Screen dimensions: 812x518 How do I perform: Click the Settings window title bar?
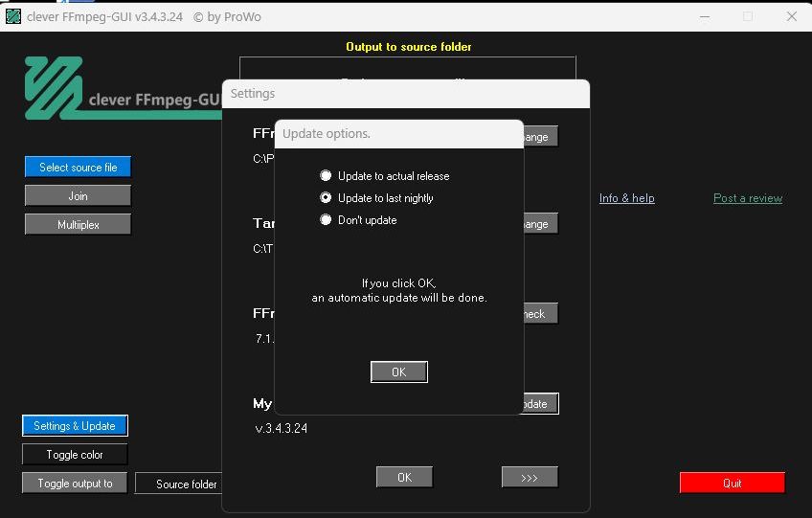click(405, 94)
